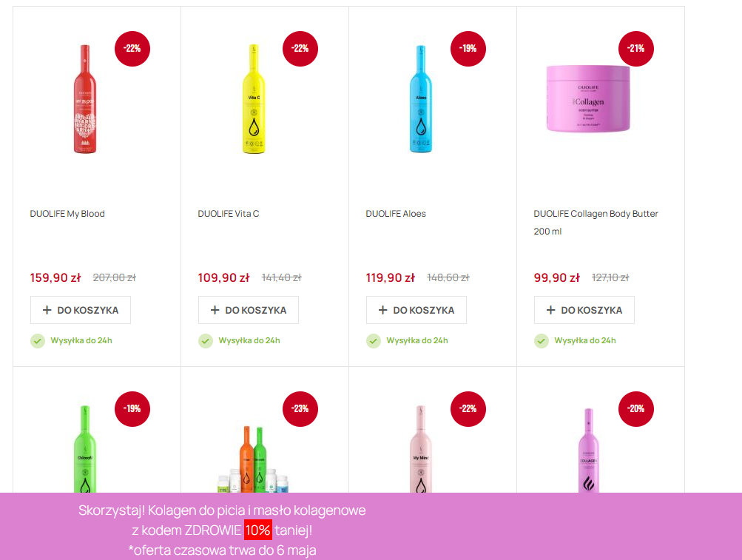Click green checkmark icon under My Blood
The height and width of the screenshot is (560, 742).
(38, 341)
